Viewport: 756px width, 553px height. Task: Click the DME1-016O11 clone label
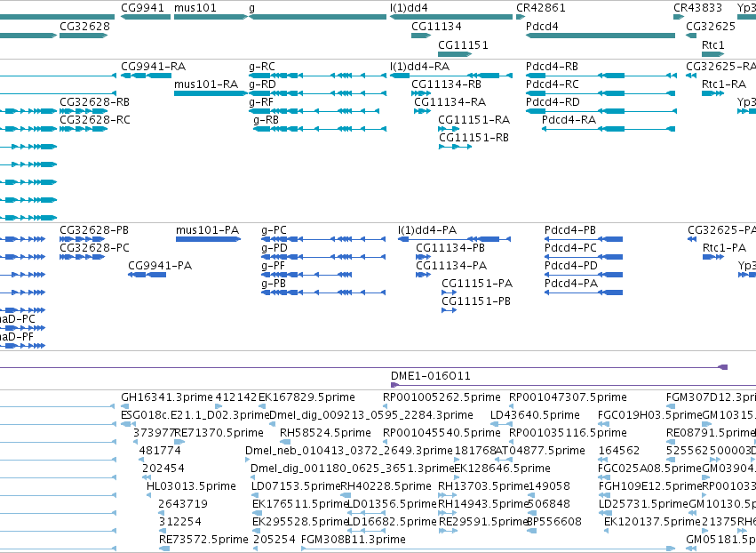[x=431, y=375]
